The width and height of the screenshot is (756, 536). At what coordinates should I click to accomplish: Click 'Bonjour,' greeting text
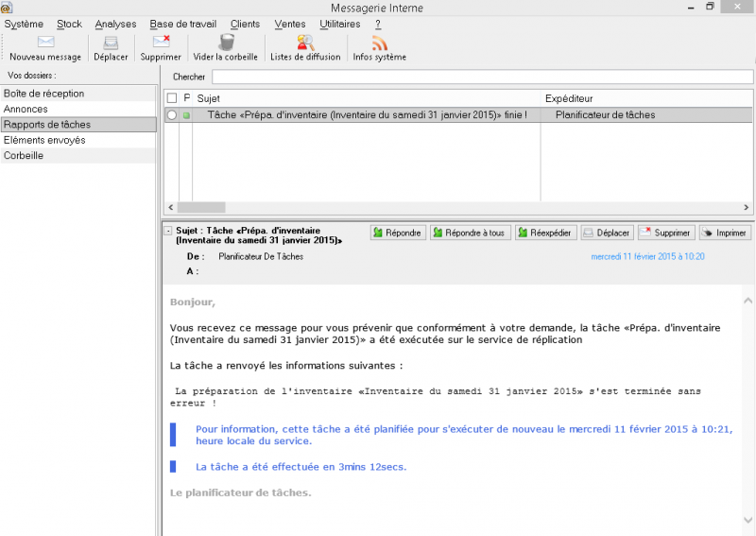(193, 302)
